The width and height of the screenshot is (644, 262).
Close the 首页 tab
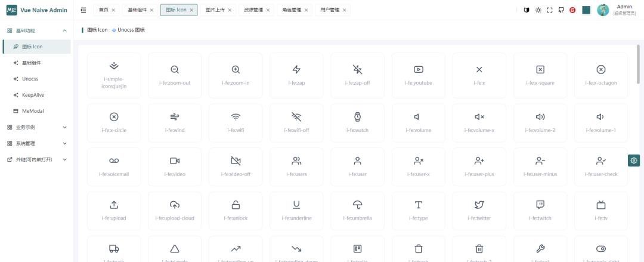[x=113, y=10]
